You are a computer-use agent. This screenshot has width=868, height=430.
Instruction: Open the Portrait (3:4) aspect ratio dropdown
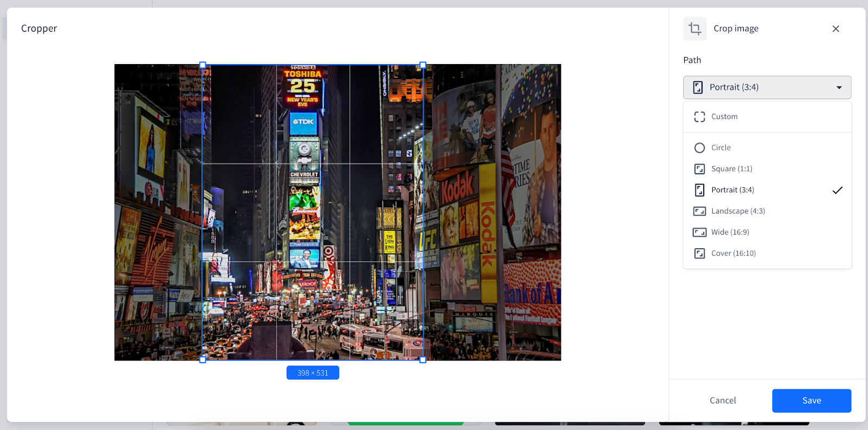pyautogui.click(x=767, y=87)
